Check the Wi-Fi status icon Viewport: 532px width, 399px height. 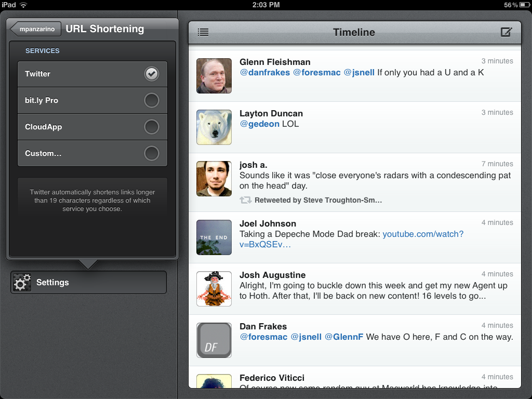pyautogui.click(x=23, y=5)
